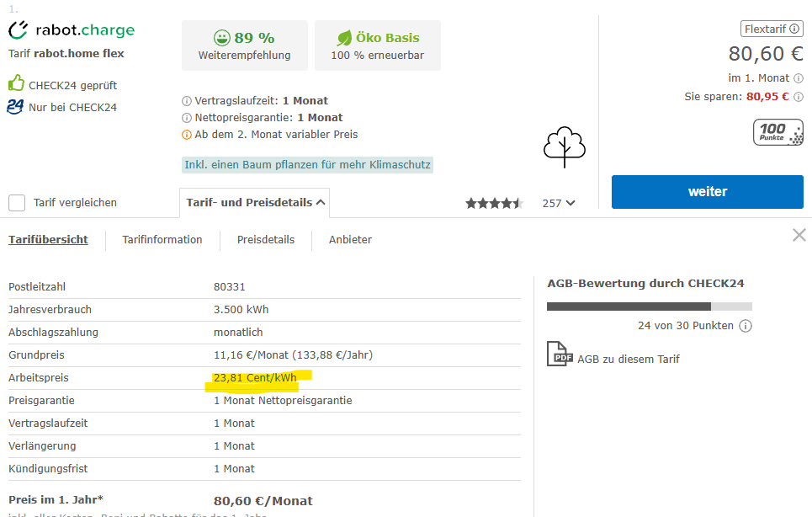Click the Flextarif label
The height and width of the screenshot is (517, 812).
tap(766, 29)
